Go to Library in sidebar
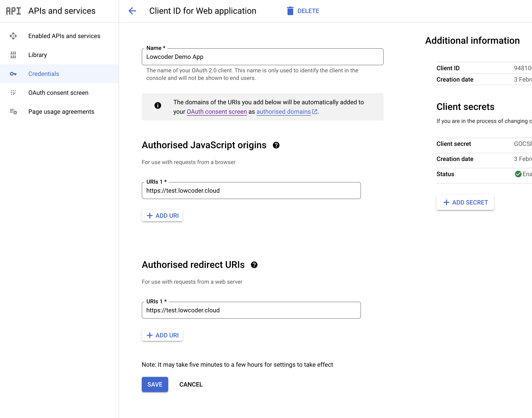This screenshot has width=532, height=418. (x=37, y=55)
